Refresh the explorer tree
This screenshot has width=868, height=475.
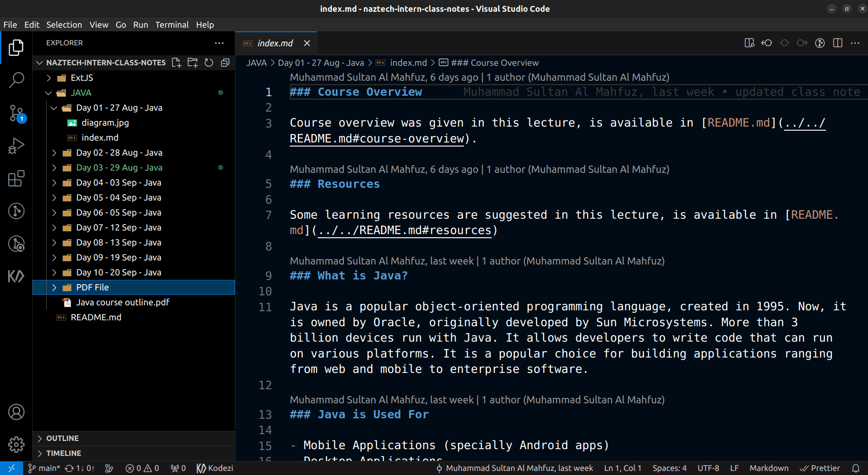[209, 63]
